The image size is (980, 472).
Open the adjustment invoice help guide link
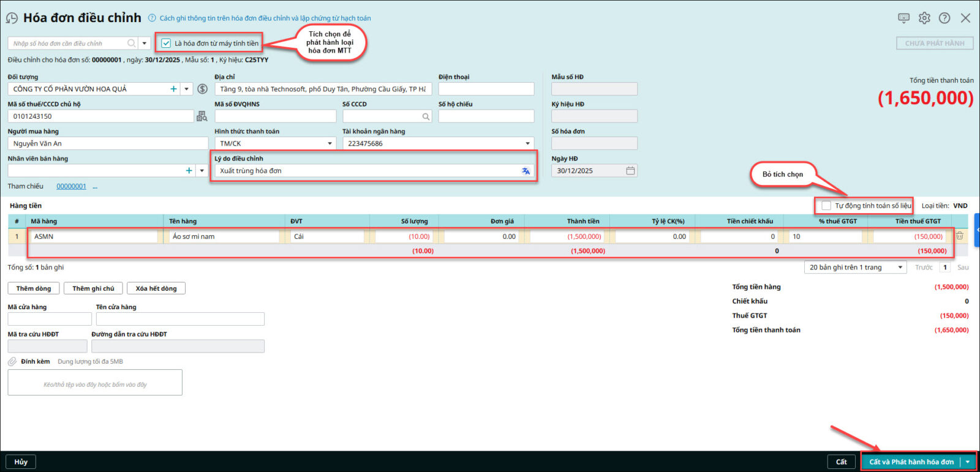coord(265,18)
